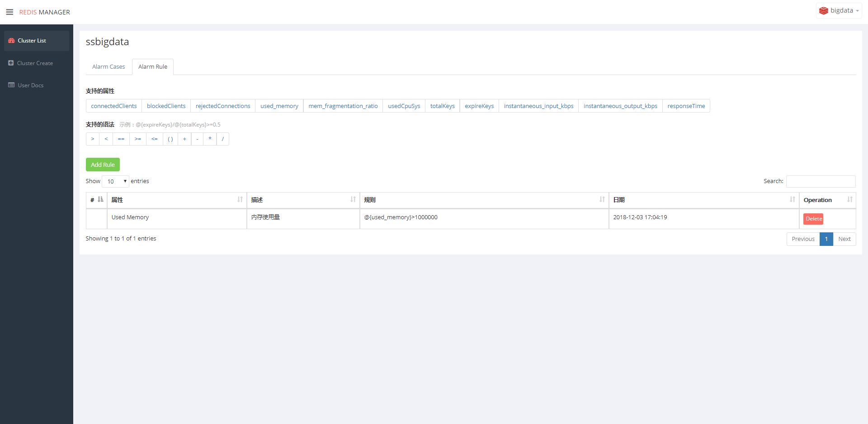Click the expireKeys attribute button

coord(479,106)
